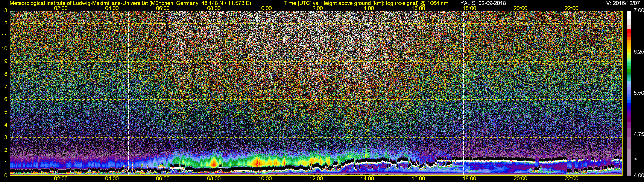The width and height of the screenshot is (644, 182).
Task: Click the height axis label 7
Action: [x=6, y=87]
